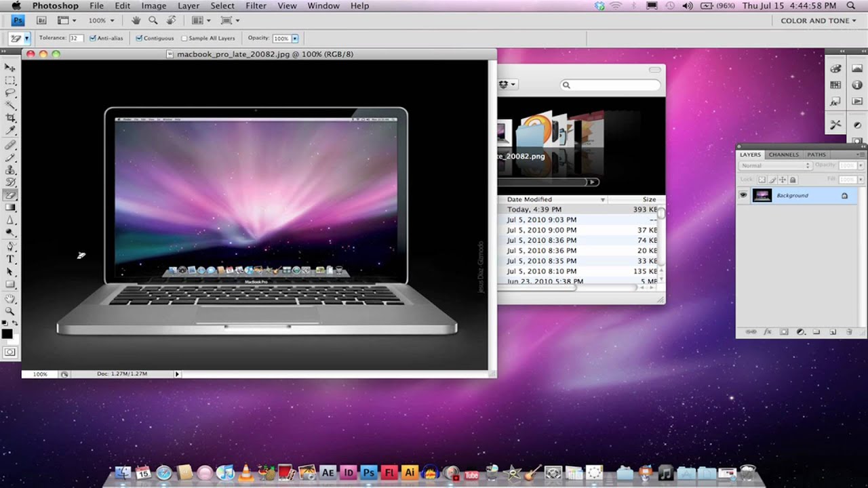Select the Clone Stamp tool

click(10, 169)
